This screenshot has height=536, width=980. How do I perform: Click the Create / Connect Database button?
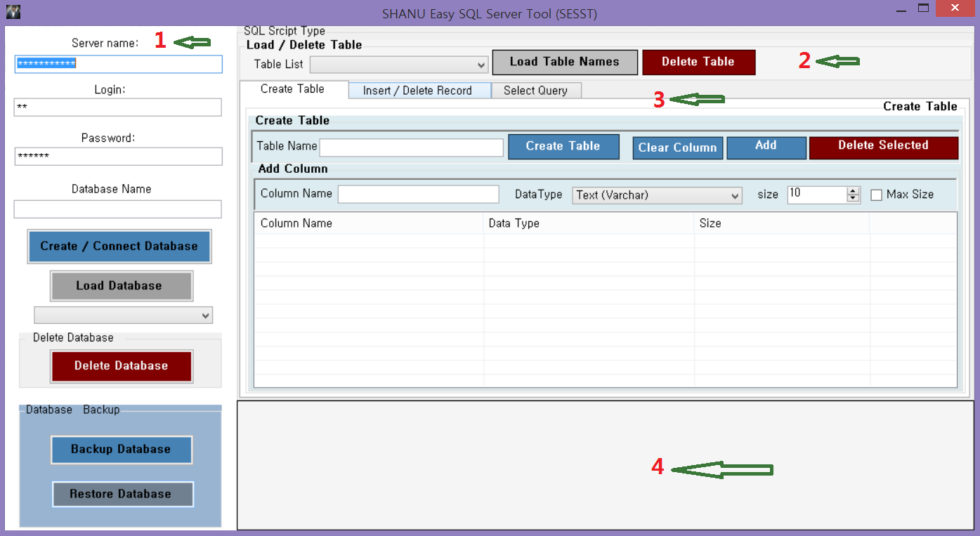click(x=119, y=247)
